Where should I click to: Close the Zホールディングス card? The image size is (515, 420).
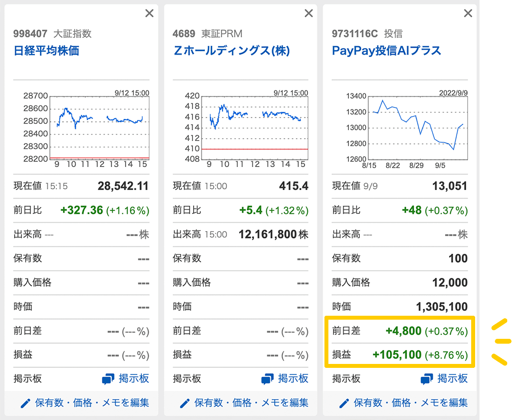[309, 13]
